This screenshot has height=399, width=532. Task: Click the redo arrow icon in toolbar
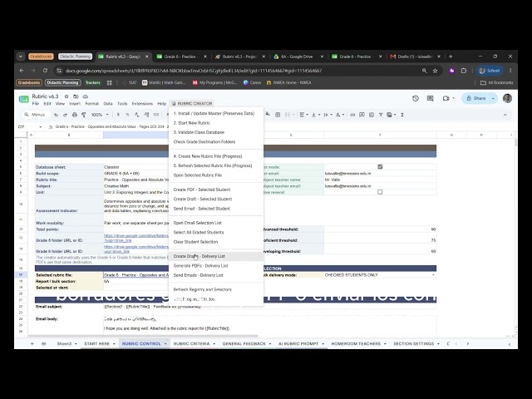click(x=65, y=115)
